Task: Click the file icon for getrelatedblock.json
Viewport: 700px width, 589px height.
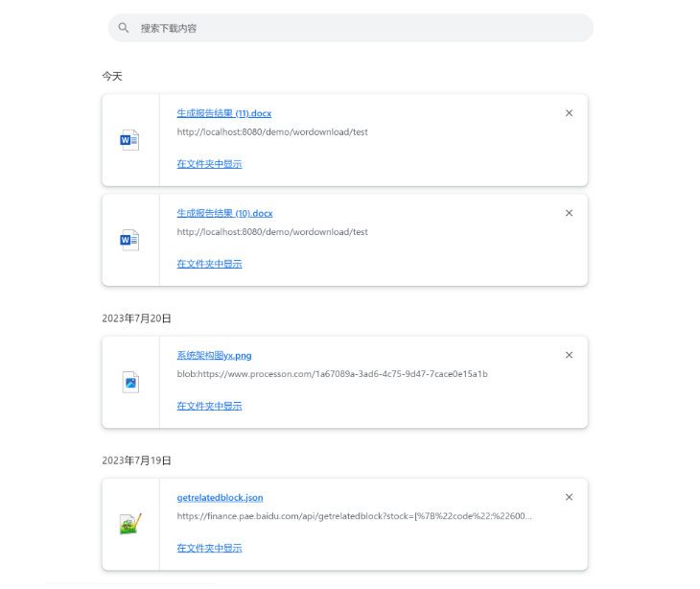Action: (130, 524)
